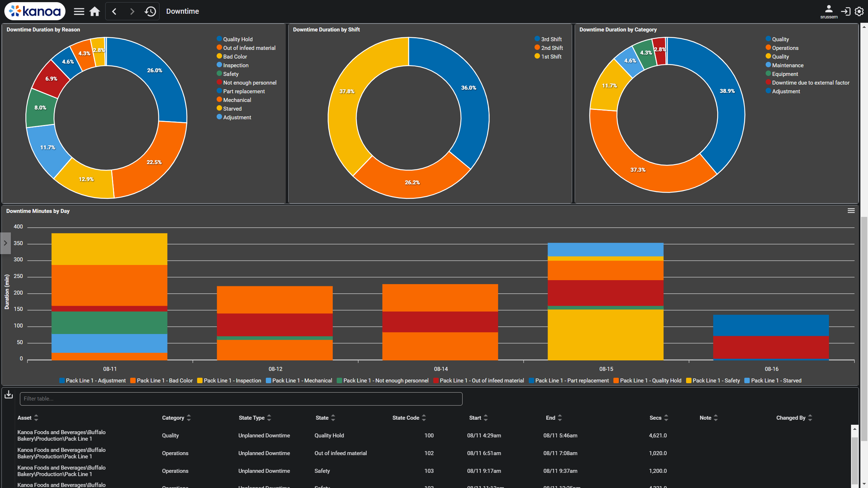Click the 08-12 stacked bar
868x488 pixels.
coord(275,323)
